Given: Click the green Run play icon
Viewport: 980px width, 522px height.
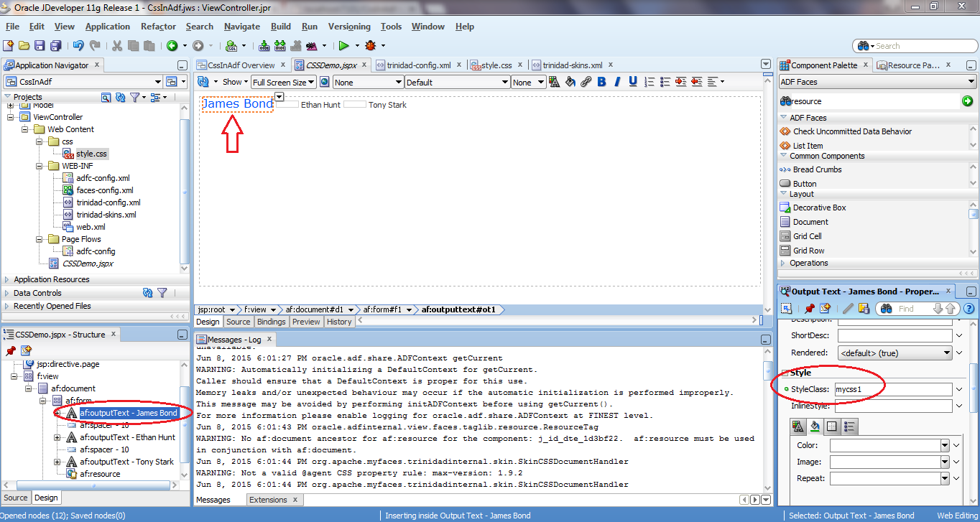Looking at the screenshot, I should coord(344,46).
